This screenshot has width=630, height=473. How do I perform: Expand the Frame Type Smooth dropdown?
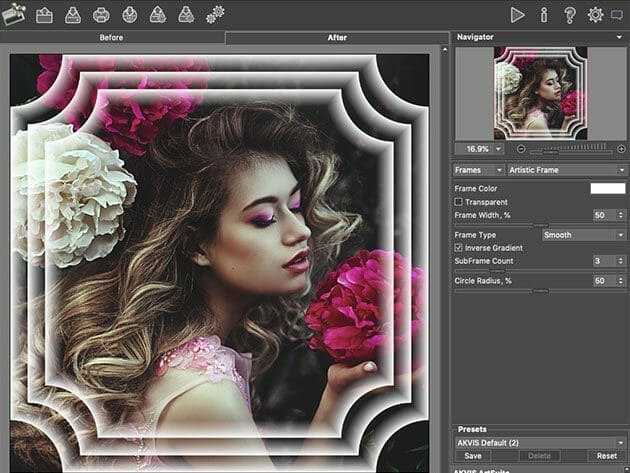pyautogui.click(x=583, y=235)
